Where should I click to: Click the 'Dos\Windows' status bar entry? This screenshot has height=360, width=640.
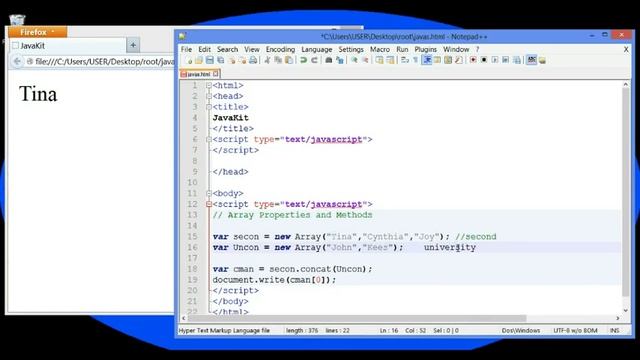point(521,331)
